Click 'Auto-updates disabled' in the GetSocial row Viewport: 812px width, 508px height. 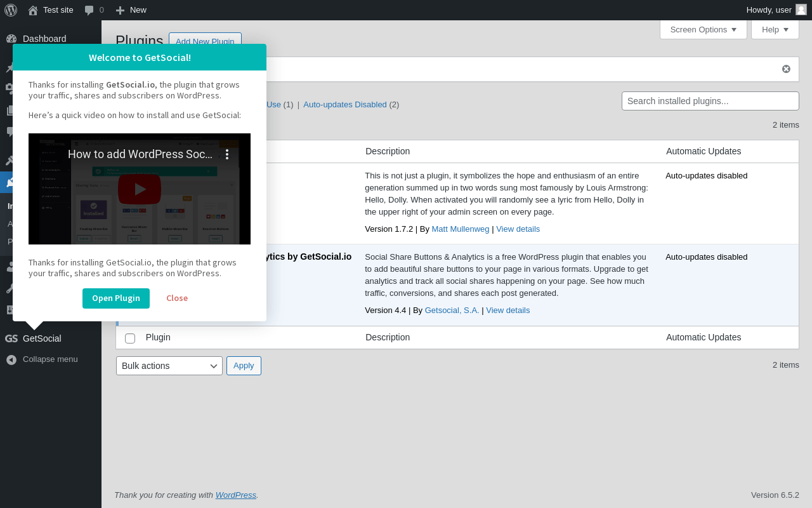click(x=707, y=257)
